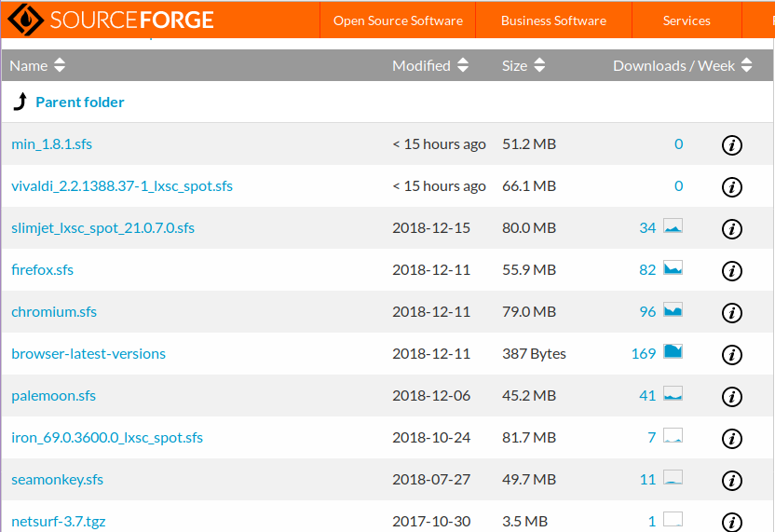Sort by Size column arrows

click(x=539, y=65)
